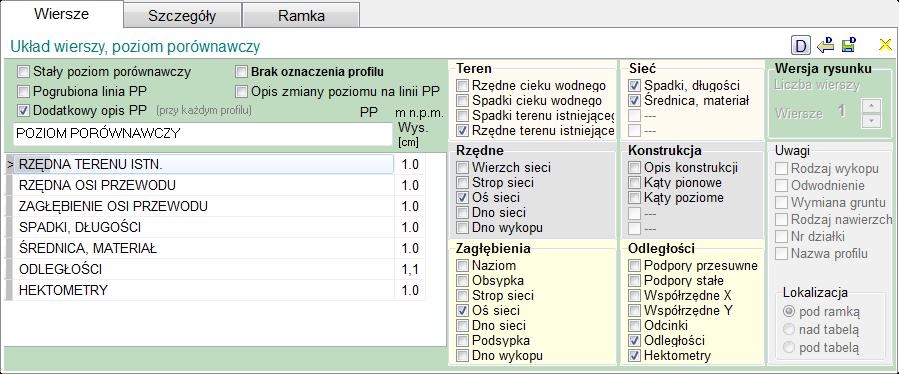The image size is (899, 374).
Task: Uncheck Odległości checkbox in Odległości group
Action: [634, 340]
